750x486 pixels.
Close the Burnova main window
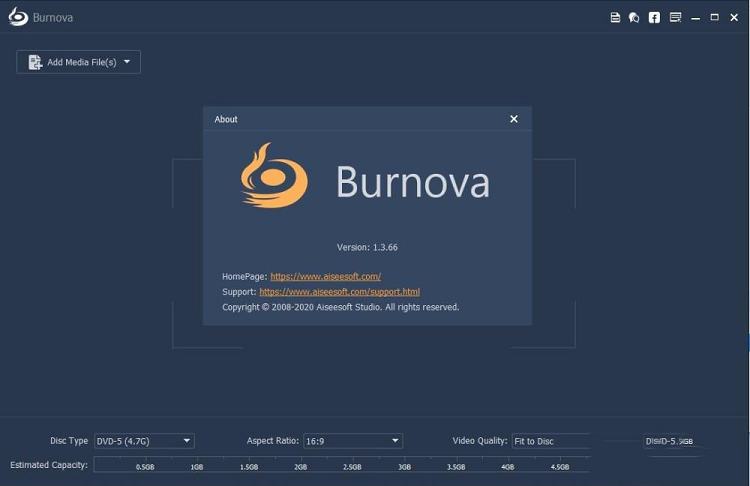733,17
